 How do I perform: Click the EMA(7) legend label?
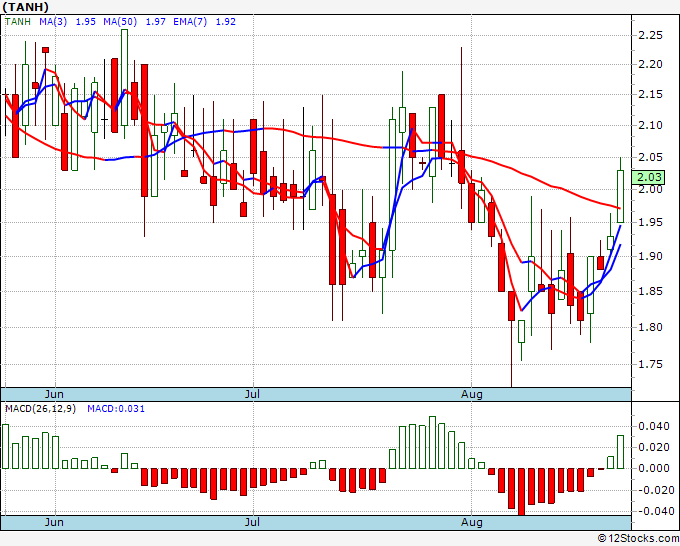(x=190, y=22)
